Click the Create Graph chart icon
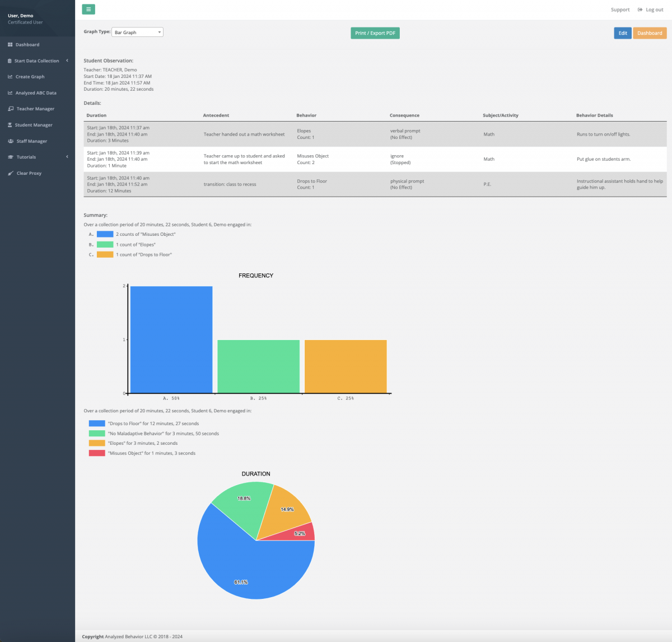This screenshot has height=642, width=672. pos(10,76)
